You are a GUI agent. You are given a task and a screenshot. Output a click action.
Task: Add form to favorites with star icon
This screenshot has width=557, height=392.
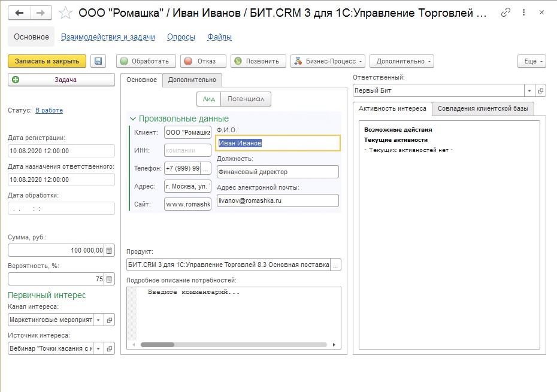pos(66,13)
